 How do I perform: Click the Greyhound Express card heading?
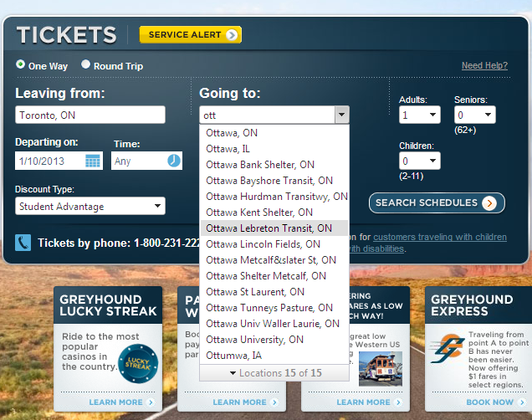pyautogui.click(x=472, y=305)
